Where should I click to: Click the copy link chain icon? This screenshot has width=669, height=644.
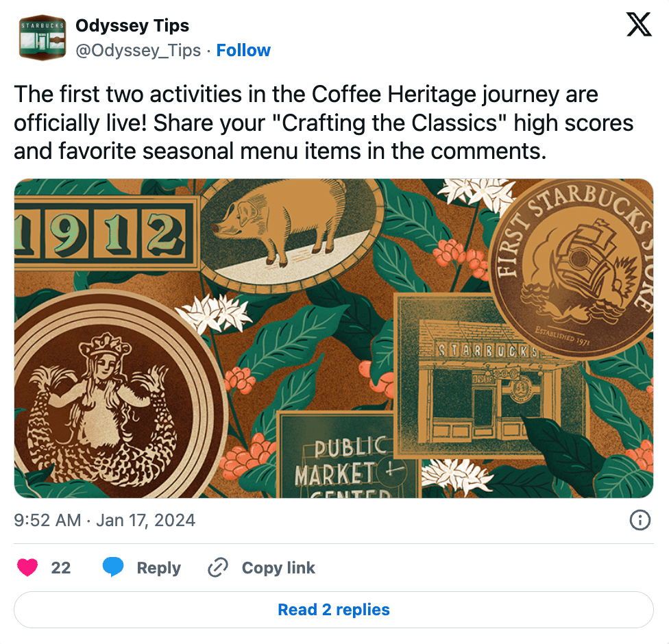pos(218,568)
